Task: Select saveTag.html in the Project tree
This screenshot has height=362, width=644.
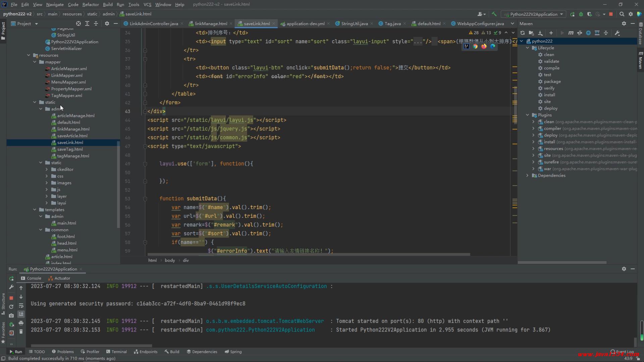Action: point(69,149)
